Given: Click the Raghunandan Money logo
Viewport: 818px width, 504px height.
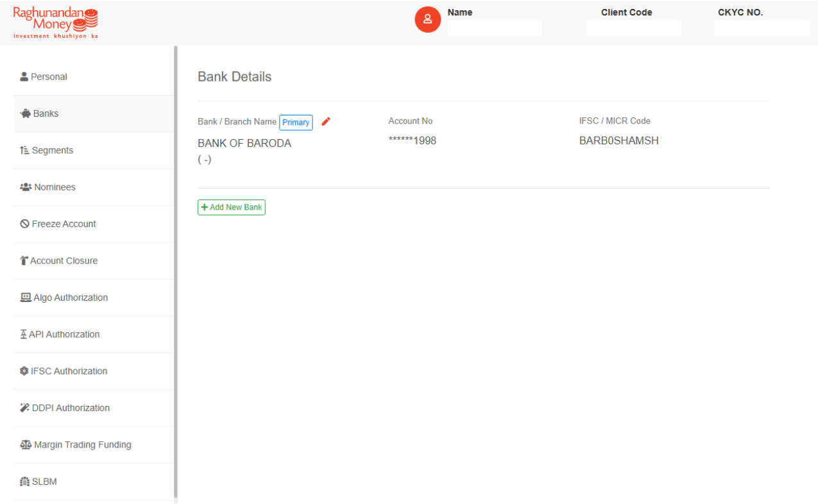Looking at the screenshot, I should point(55,24).
